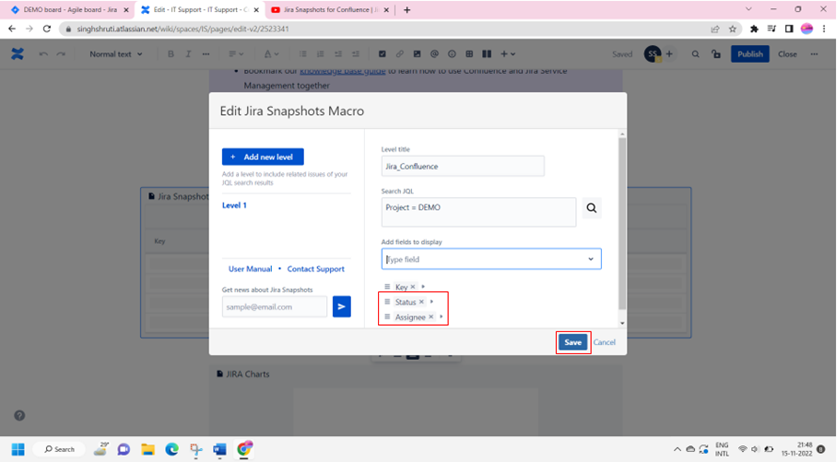
Task: Save the Jira Snapshots macro
Action: [573, 342]
